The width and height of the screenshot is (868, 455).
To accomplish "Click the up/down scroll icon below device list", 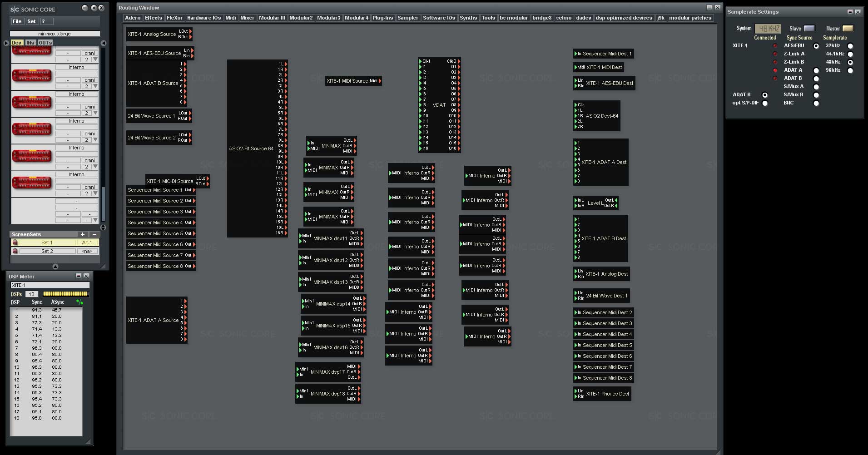I will point(103,227).
